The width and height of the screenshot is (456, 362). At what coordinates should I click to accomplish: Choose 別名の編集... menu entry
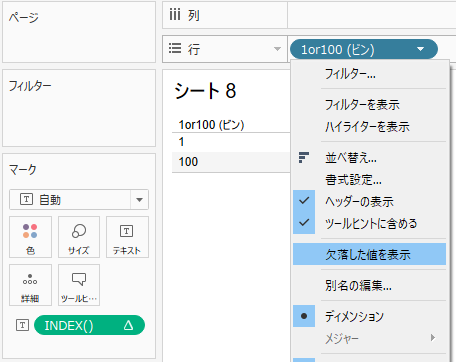[x=369, y=285]
